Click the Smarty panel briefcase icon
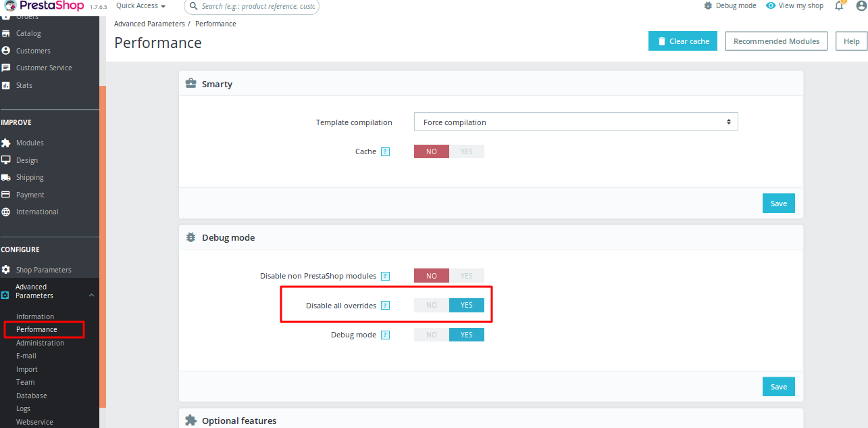The image size is (868, 428). click(191, 84)
